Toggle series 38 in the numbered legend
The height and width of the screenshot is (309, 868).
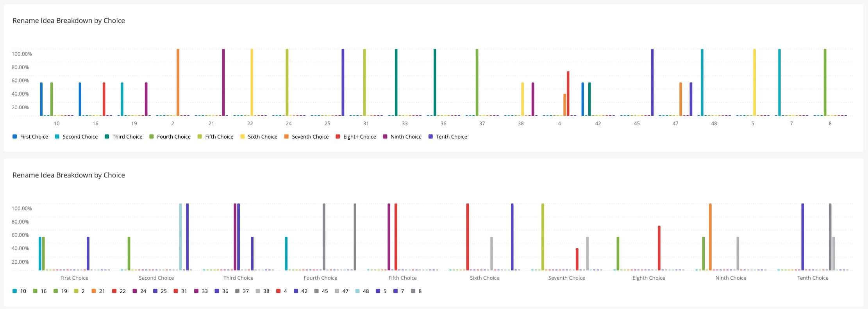pyautogui.click(x=263, y=291)
